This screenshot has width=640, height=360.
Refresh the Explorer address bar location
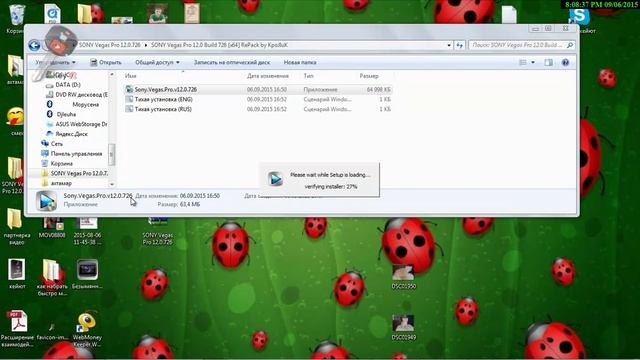click(x=460, y=45)
